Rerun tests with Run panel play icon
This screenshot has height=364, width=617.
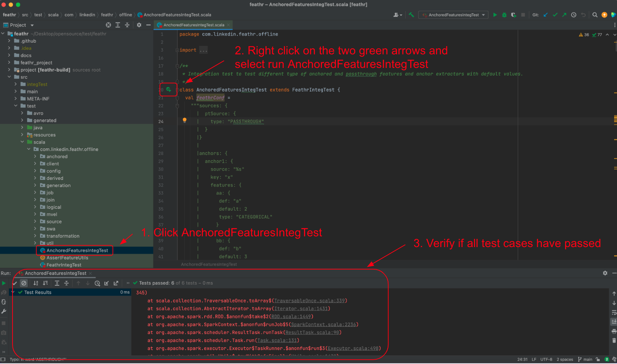[4, 283]
